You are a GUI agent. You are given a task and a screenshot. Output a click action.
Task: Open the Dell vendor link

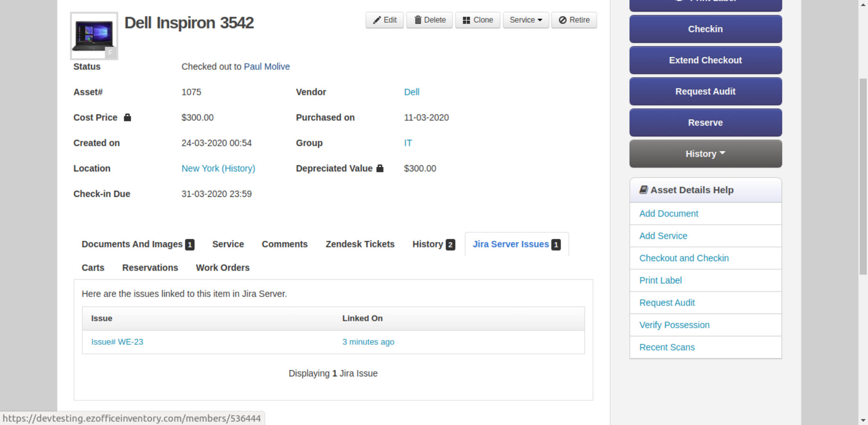click(411, 92)
